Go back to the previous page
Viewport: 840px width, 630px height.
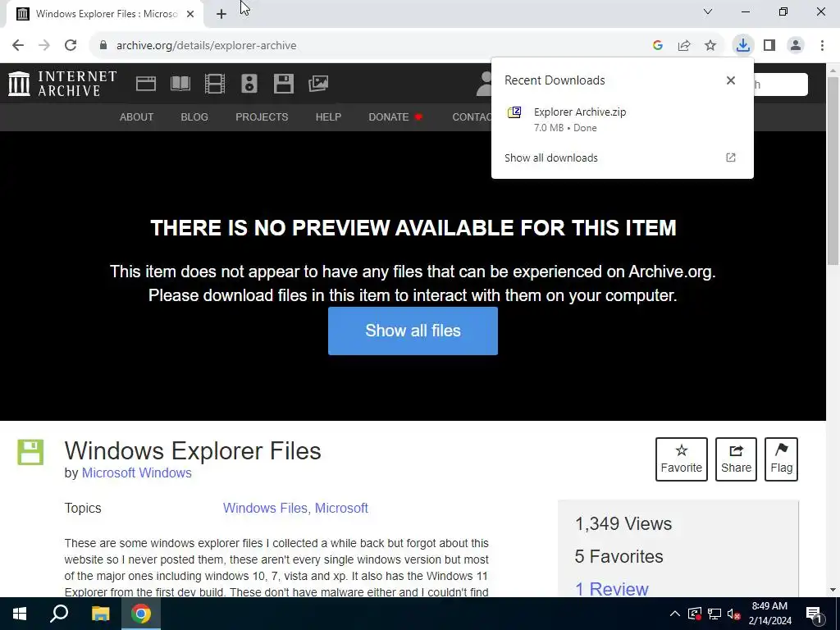tap(18, 45)
